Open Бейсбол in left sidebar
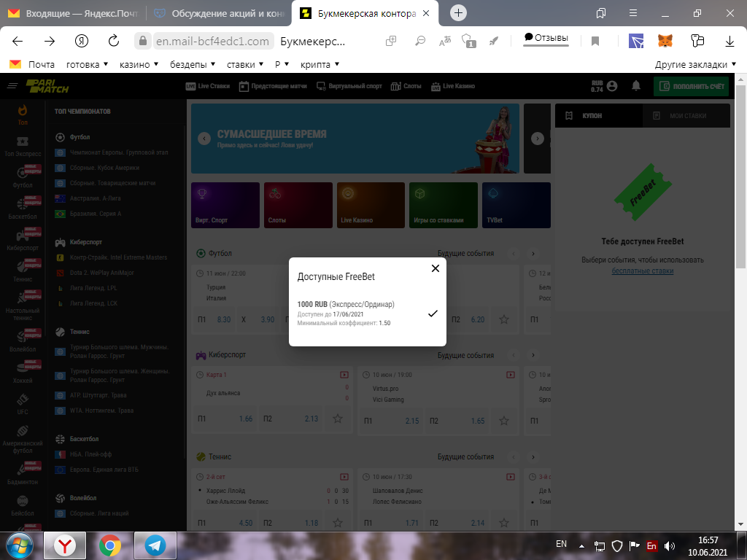747x560 pixels. (x=23, y=506)
